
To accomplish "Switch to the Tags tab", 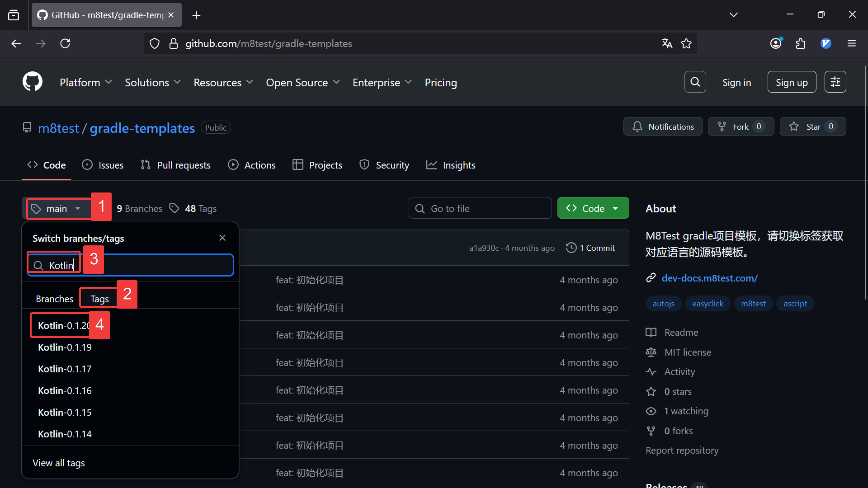I will tap(99, 299).
